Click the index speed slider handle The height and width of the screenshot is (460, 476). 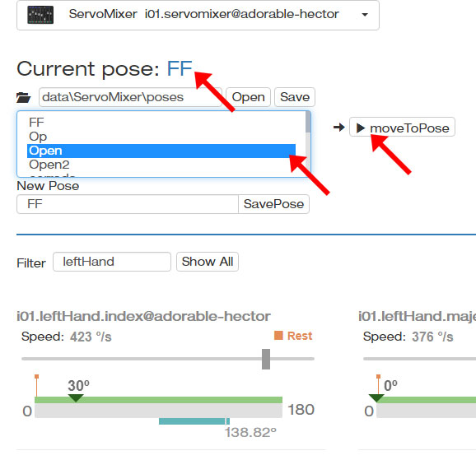[266, 359]
